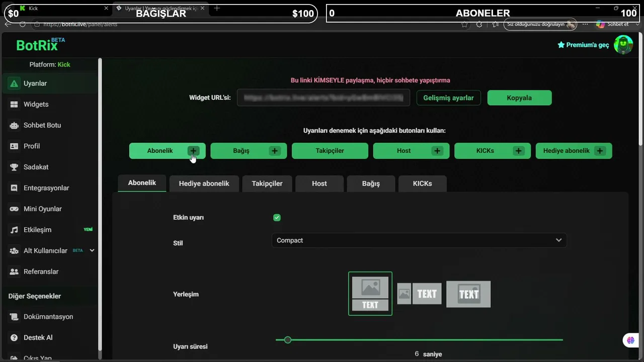The width and height of the screenshot is (644, 362).
Task: Click the plus icon on the Bağış test button
Action: click(x=275, y=151)
